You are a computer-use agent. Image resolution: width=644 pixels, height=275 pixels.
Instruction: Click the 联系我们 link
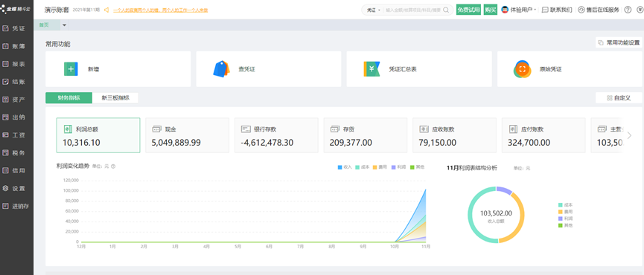click(561, 10)
